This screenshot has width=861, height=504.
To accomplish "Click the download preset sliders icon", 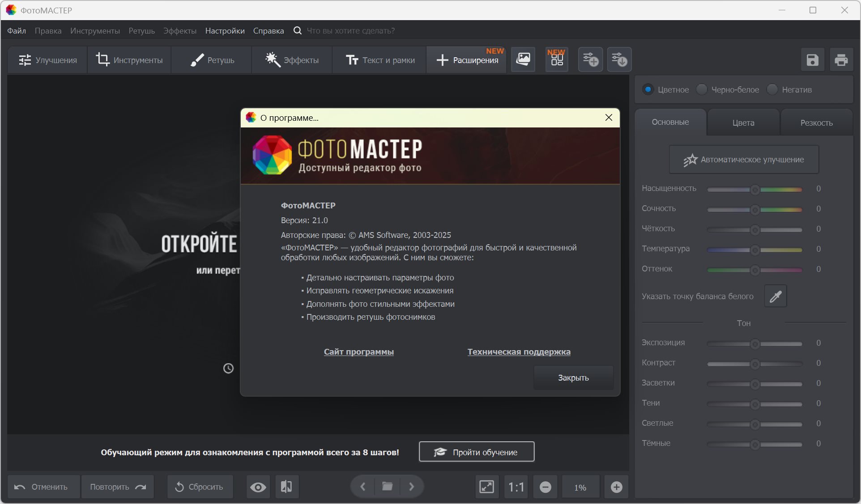I will click(x=619, y=59).
